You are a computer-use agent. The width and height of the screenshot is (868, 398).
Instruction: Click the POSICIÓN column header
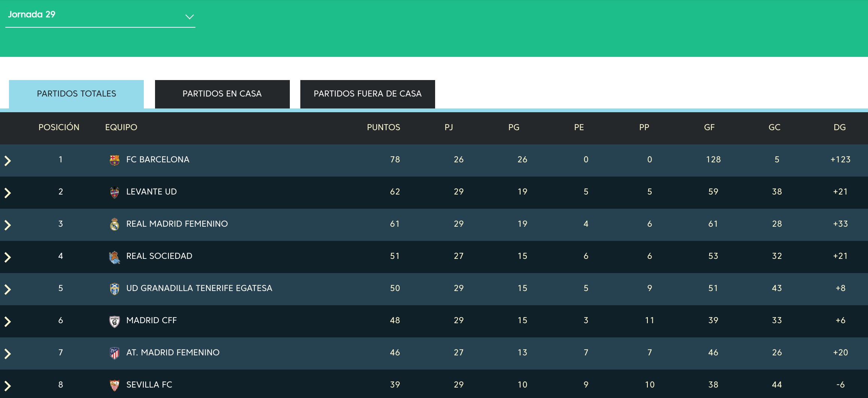point(59,128)
